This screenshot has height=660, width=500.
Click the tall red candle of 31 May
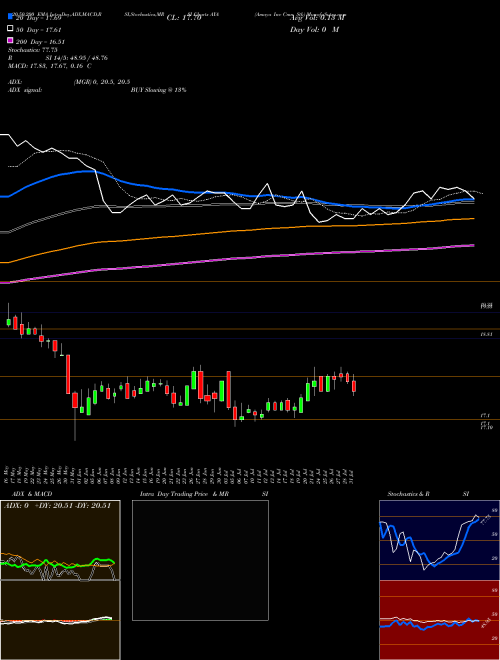[68, 374]
